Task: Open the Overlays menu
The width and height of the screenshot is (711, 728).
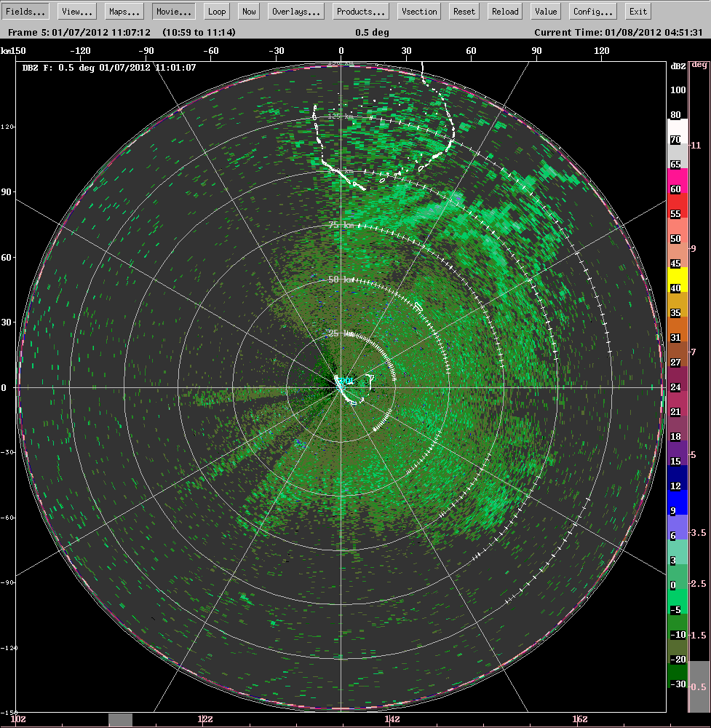Action: [295, 11]
